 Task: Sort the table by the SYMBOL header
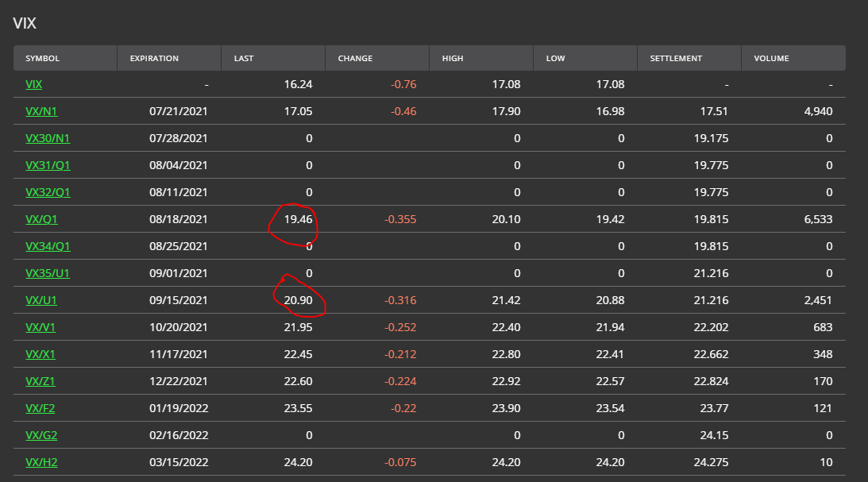pos(41,58)
